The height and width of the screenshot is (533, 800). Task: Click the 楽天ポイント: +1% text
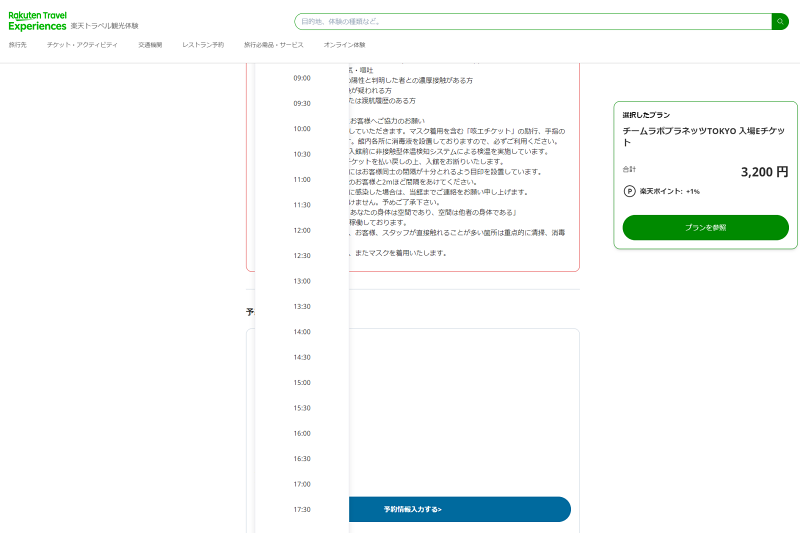point(669,191)
